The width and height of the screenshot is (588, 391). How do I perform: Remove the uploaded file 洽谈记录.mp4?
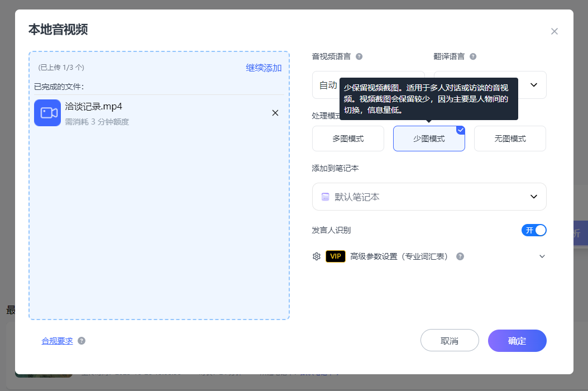click(275, 113)
